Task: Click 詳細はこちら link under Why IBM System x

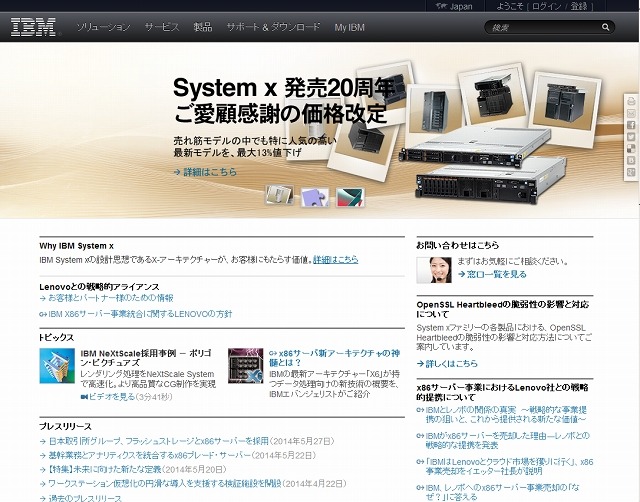Action: (x=336, y=259)
